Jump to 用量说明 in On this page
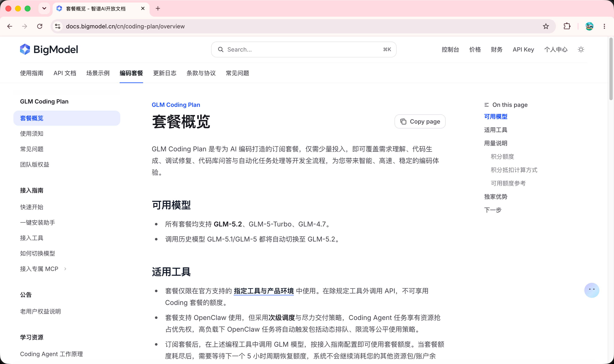 (495, 143)
